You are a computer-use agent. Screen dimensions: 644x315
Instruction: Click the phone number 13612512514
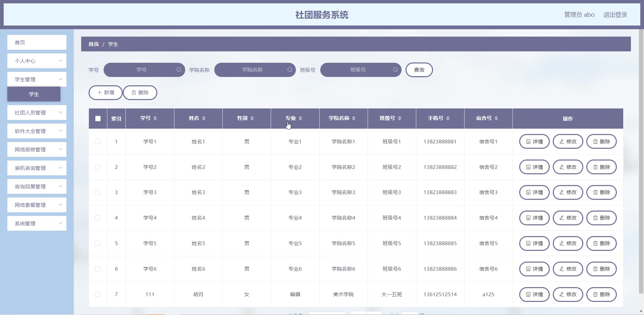[x=440, y=295]
